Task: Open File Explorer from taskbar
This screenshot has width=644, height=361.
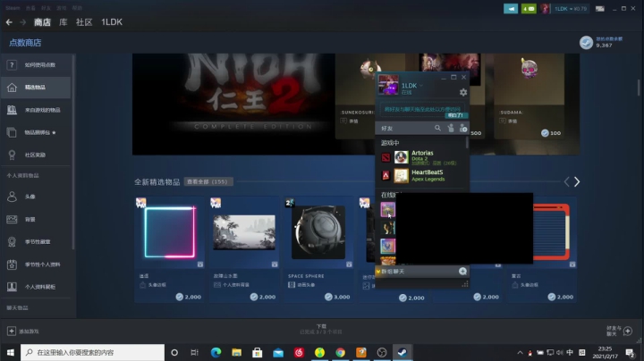Action: click(236, 352)
